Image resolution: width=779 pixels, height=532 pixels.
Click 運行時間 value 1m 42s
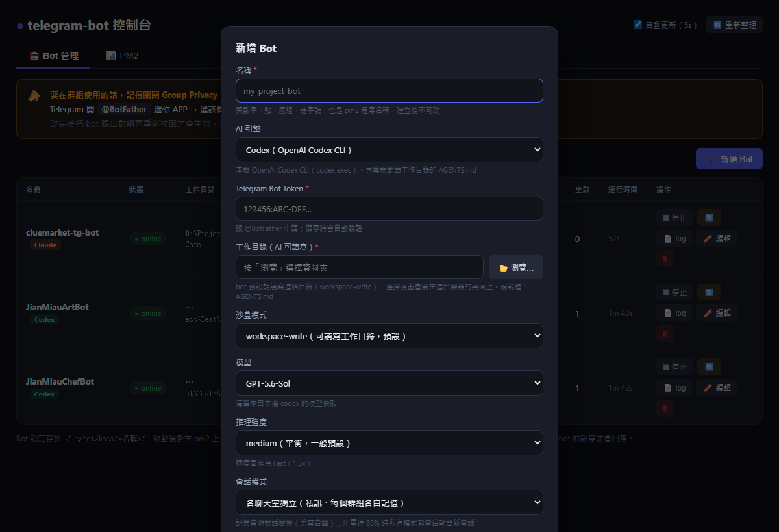click(x=621, y=388)
